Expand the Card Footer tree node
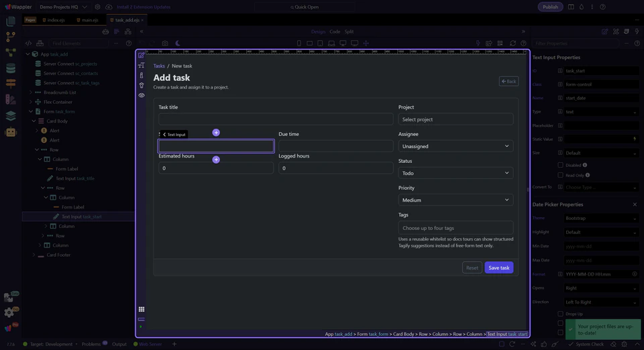The image size is (644, 350). [x=34, y=255]
